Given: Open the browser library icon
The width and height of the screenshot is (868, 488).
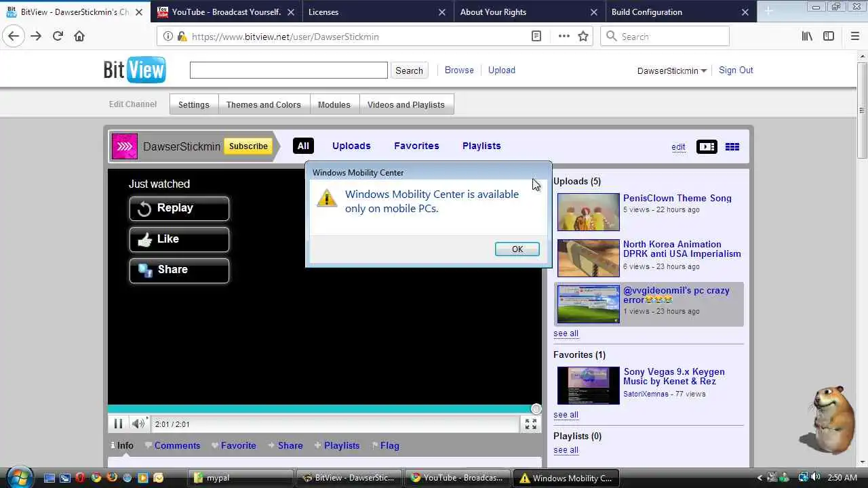Looking at the screenshot, I should click(x=807, y=37).
